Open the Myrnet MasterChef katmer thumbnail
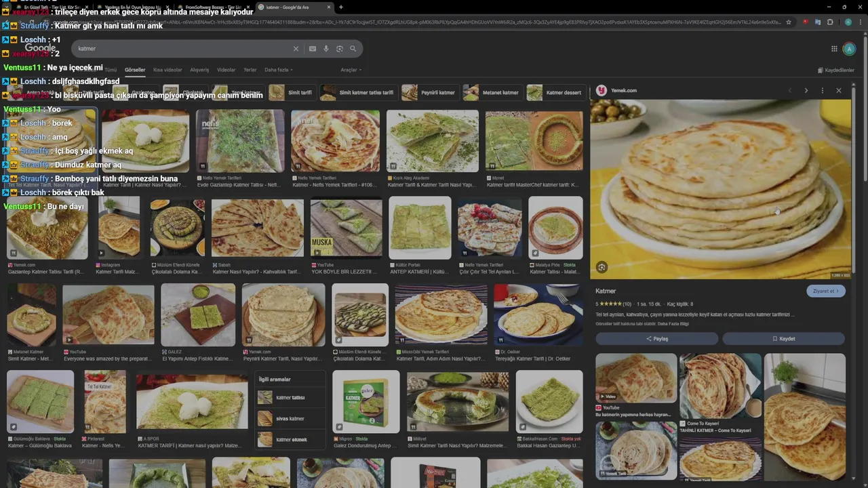This screenshot has width=868, height=488. tap(534, 141)
